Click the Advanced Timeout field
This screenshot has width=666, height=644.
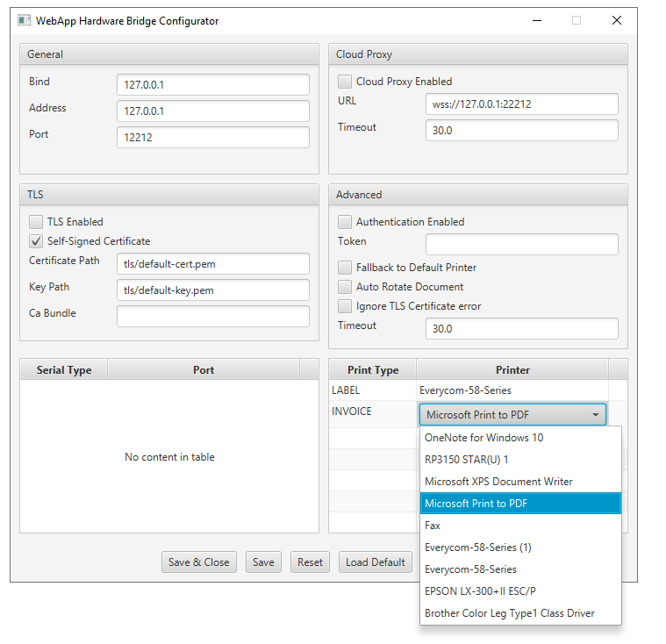pyautogui.click(x=522, y=328)
